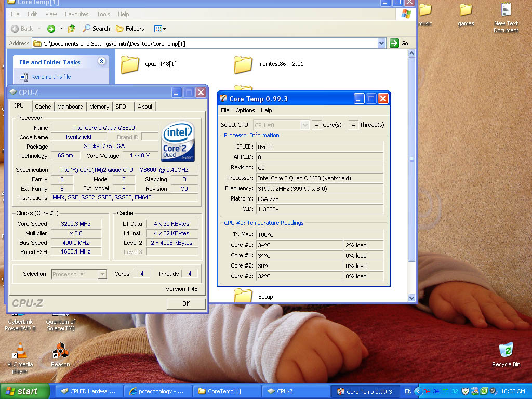Expand the Select CPU dropdown in Core Temp
The height and width of the screenshot is (399, 532).
305,125
